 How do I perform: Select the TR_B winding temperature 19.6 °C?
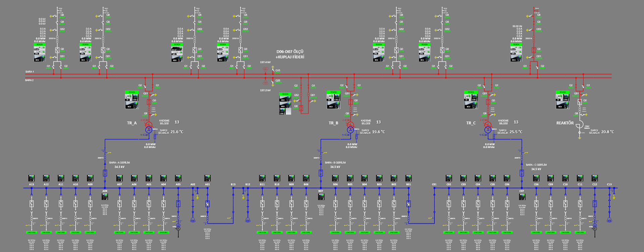(x=379, y=132)
